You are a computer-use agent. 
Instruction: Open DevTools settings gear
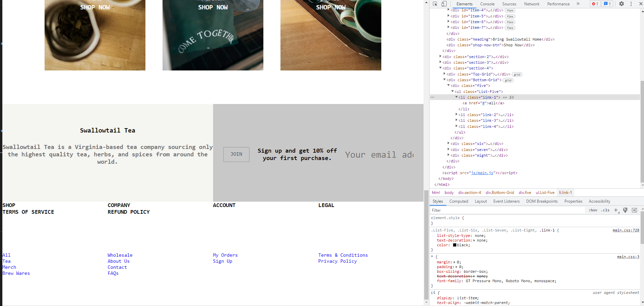click(622, 4)
